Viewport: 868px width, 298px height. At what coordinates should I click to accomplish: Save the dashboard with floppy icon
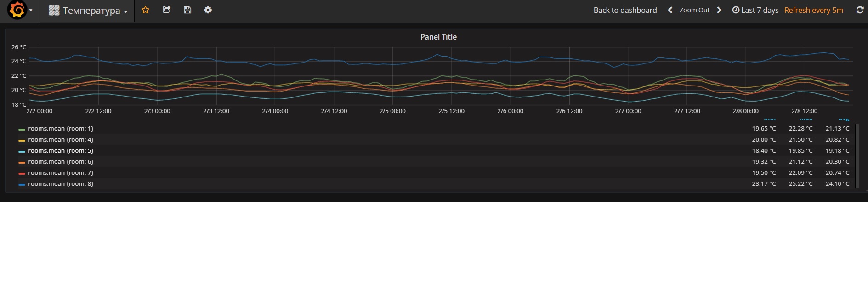coord(187,10)
